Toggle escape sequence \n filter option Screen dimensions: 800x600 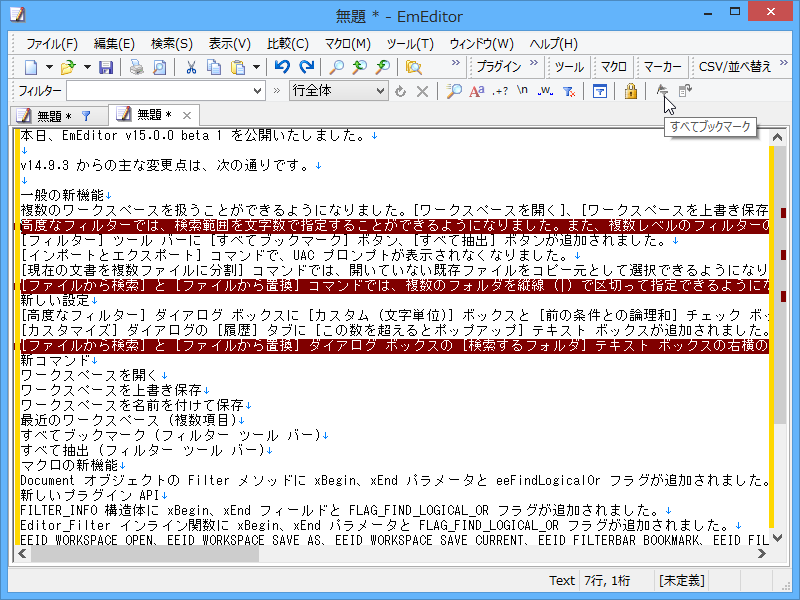tap(522, 91)
